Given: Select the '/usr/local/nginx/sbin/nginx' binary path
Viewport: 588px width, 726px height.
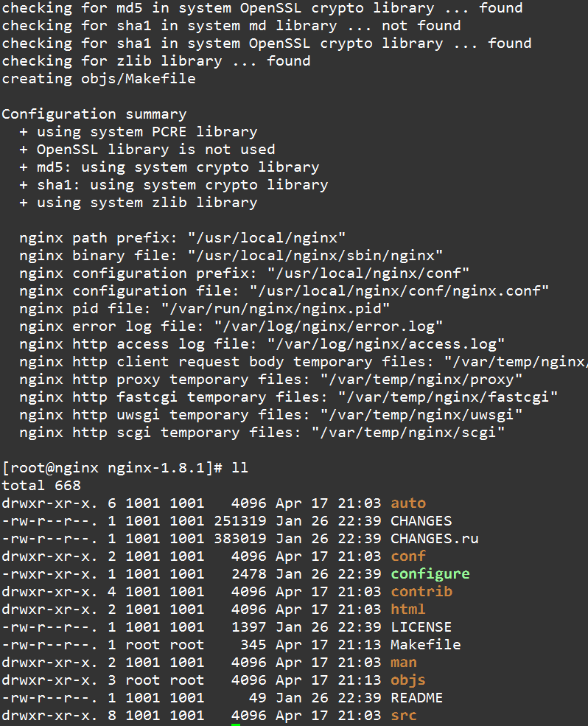Looking at the screenshot, I should pos(315,256).
